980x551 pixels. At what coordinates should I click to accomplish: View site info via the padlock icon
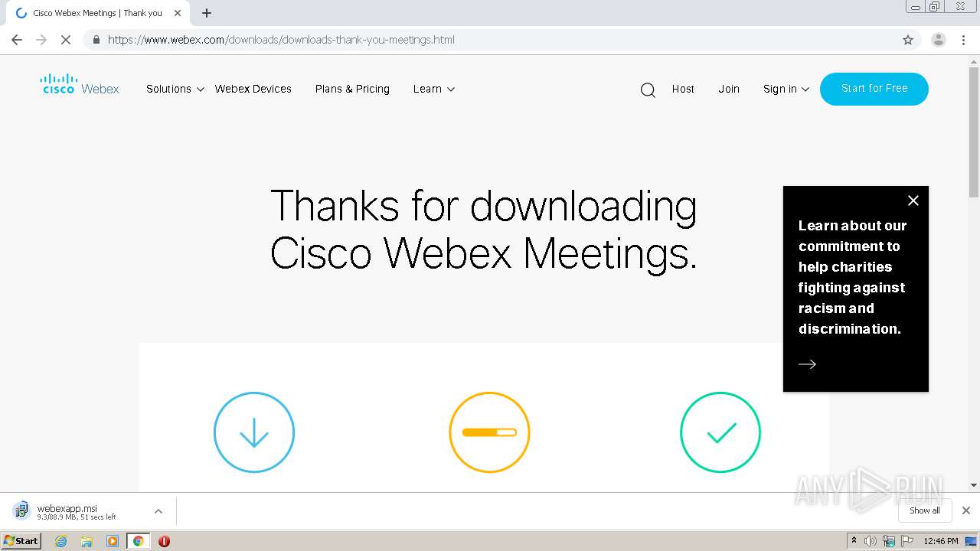click(x=96, y=40)
